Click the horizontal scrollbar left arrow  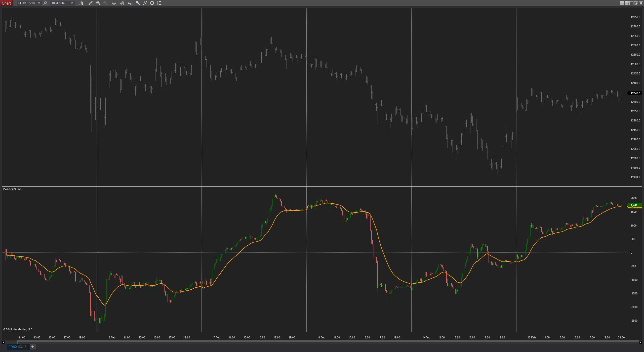[3, 342]
